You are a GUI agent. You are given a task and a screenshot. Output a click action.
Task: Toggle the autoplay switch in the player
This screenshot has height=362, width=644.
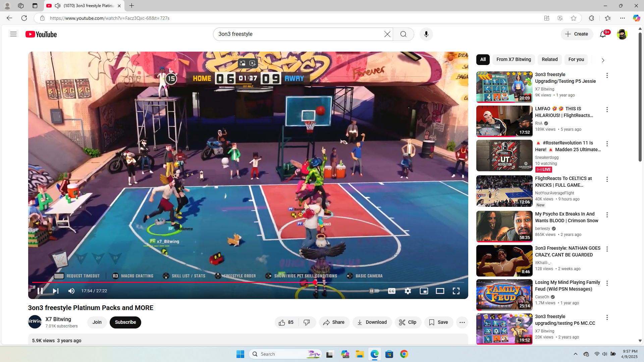(x=374, y=291)
